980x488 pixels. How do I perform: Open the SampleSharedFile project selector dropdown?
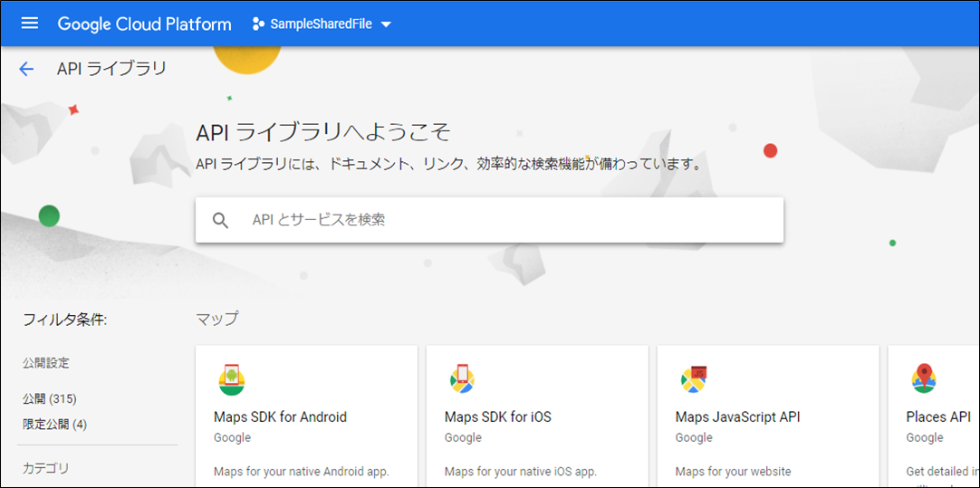tap(322, 24)
